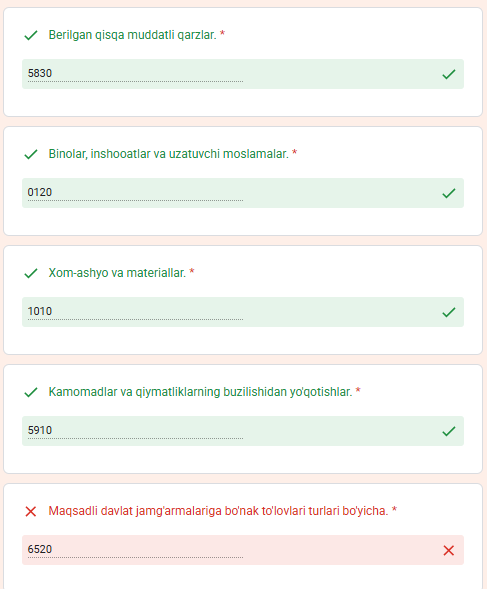Click the Kamomadlar va qiymatliklarning question title

(200, 392)
